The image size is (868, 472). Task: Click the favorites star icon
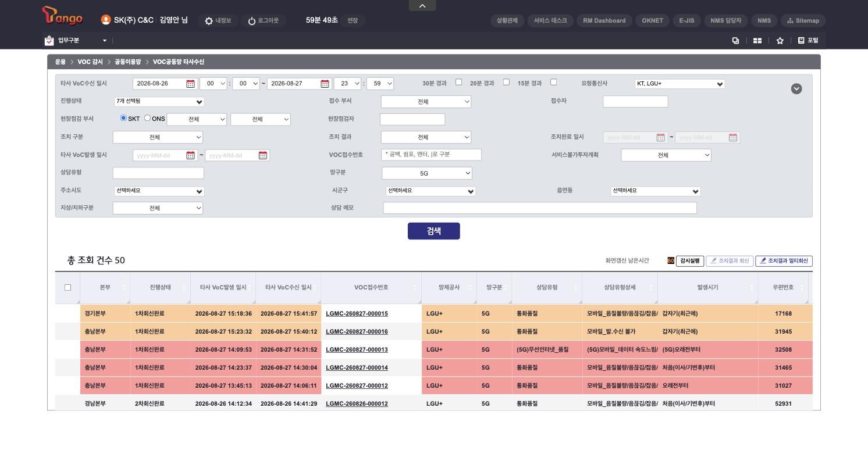click(780, 41)
